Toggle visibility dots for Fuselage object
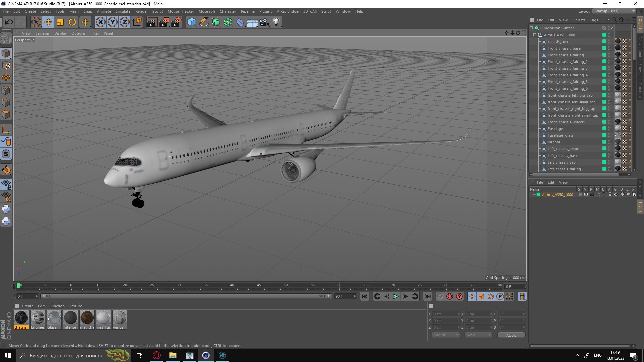The image size is (644, 362). point(609,129)
